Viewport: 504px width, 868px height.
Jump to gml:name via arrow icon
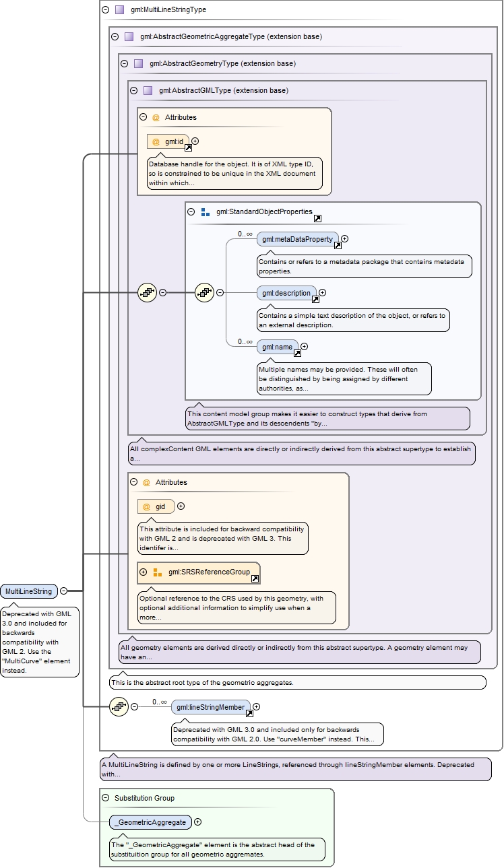point(296,353)
